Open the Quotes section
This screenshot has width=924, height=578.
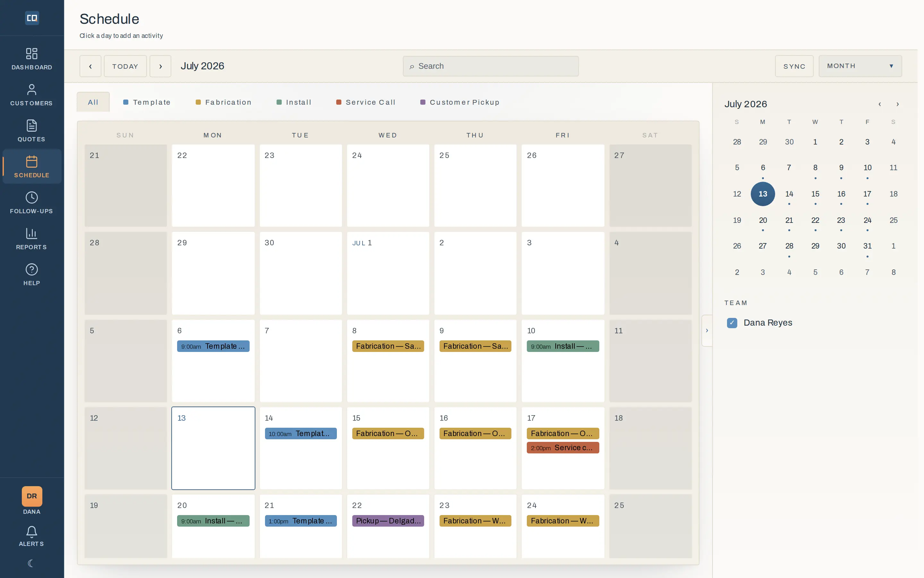tap(32, 131)
